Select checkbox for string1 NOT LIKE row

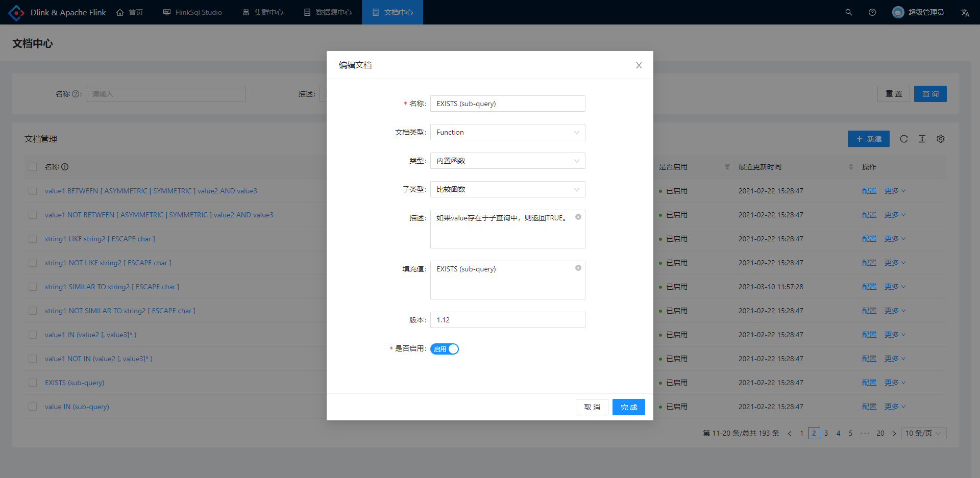[x=33, y=263]
